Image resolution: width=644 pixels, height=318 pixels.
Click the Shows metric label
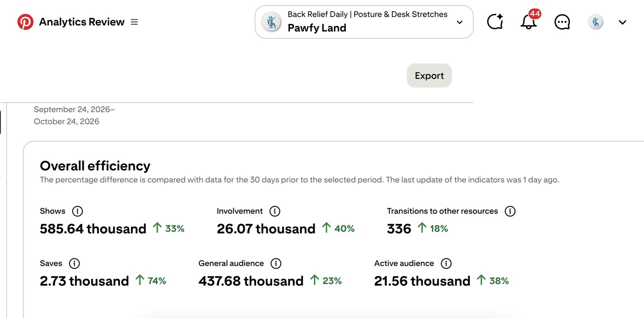click(52, 211)
